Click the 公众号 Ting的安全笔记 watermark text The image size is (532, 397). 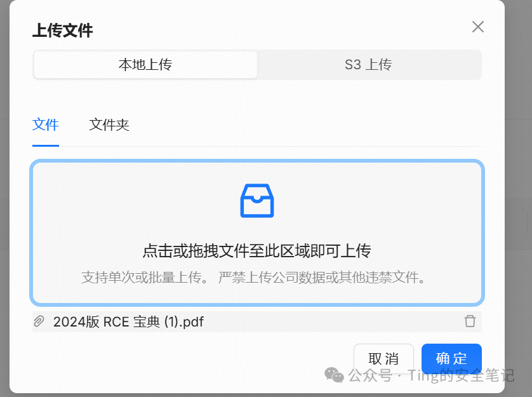pos(431,375)
